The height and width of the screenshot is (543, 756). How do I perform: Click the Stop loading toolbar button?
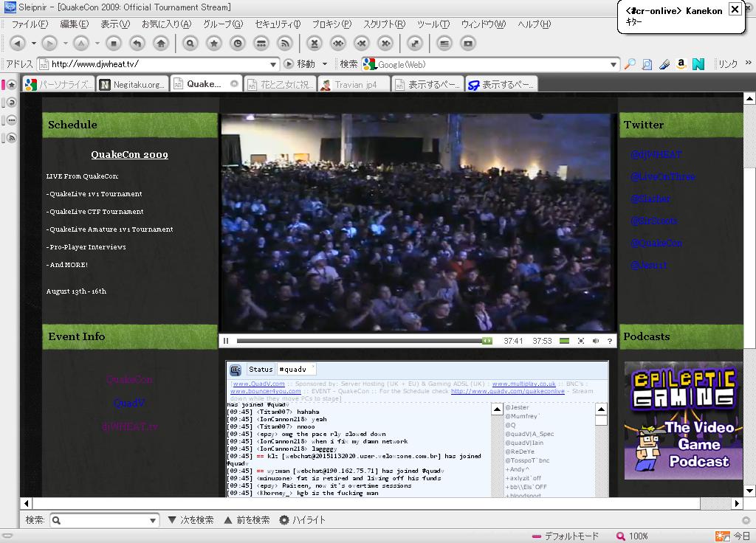click(114, 44)
